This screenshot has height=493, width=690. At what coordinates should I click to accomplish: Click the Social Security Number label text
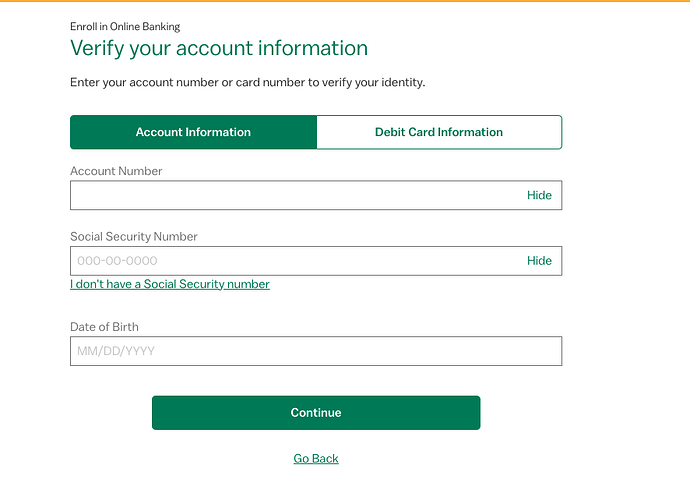(134, 237)
